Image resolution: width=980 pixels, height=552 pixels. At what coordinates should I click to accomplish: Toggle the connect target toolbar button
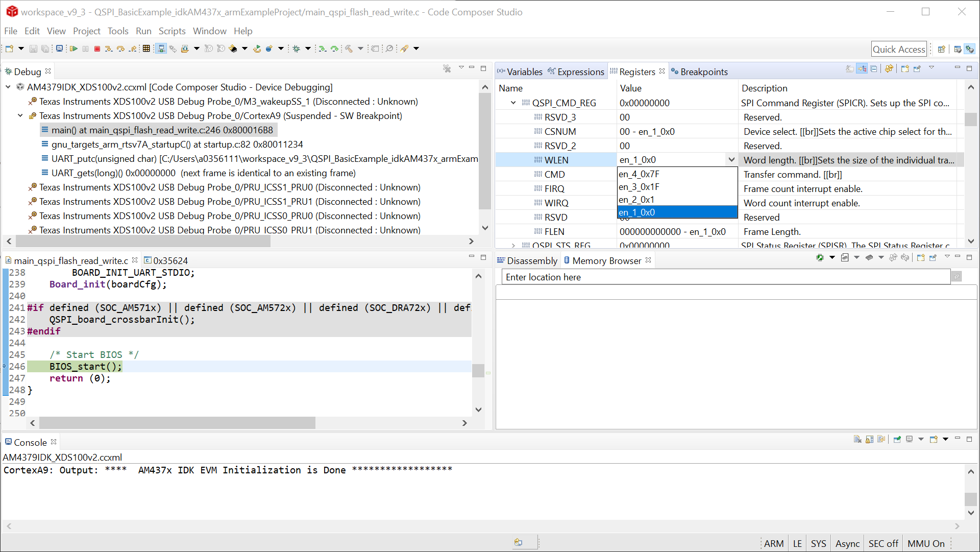[161, 49]
